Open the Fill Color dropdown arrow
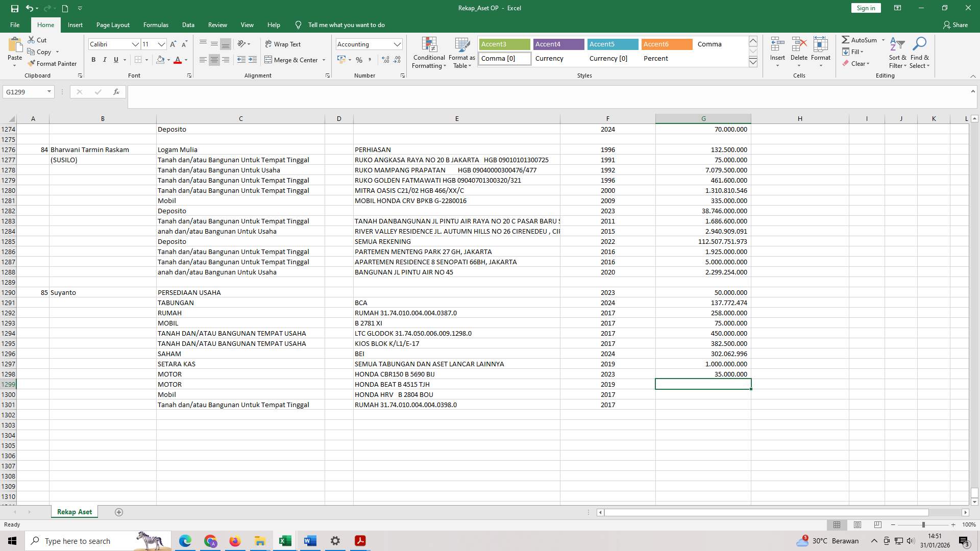This screenshot has height=551, width=980. pos(168,60)
